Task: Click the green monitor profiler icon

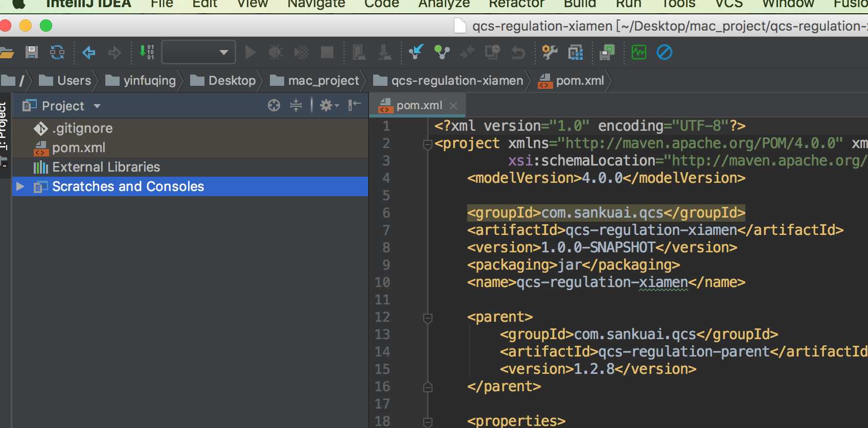Action: coord(639,52)
